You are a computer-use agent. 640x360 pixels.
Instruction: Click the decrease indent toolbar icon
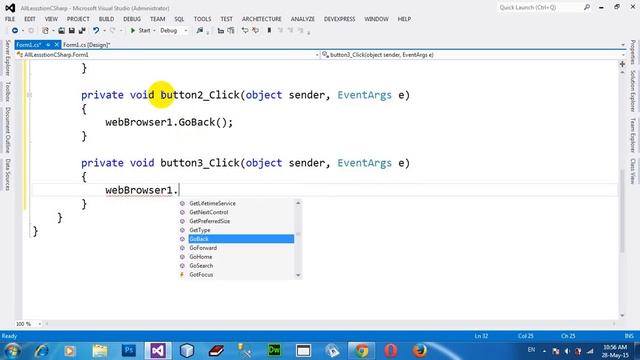pos(221,31)
